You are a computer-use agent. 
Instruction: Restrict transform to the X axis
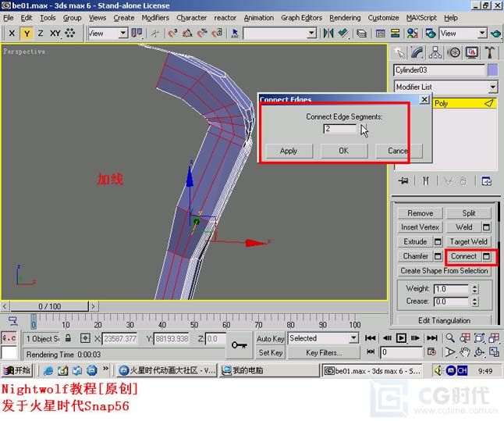click(x=12, y=33)
